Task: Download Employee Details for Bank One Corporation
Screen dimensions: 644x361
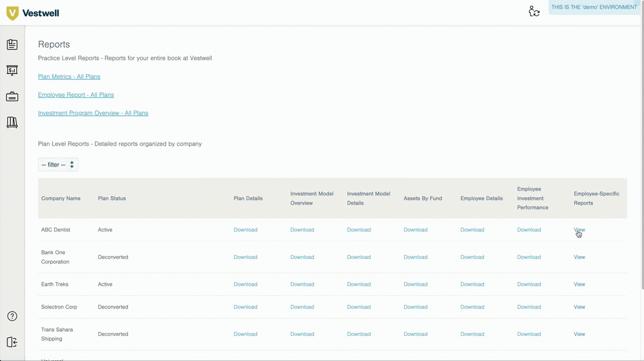Action: 472,257
